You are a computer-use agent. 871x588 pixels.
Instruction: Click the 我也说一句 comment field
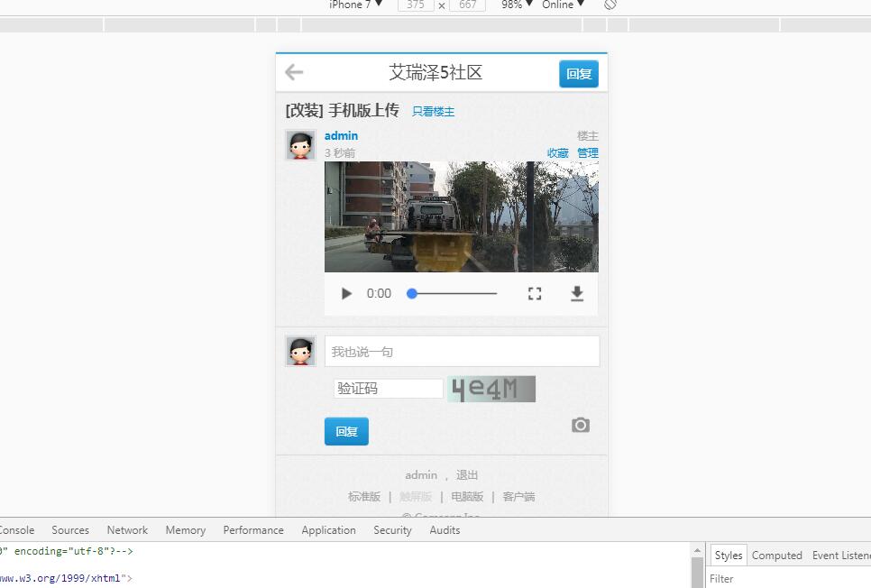[x=462, y=352]
